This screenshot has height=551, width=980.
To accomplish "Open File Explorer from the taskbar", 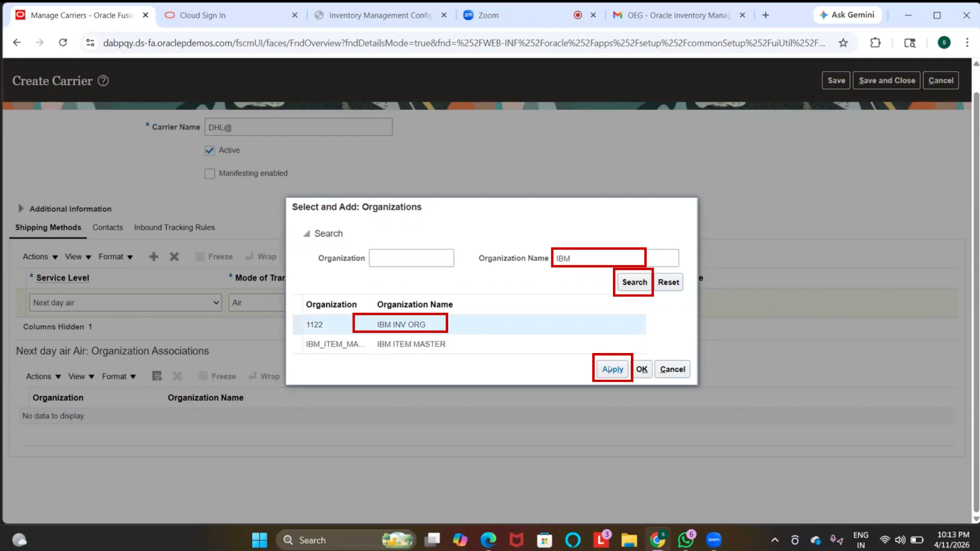I will coord(629,540).
